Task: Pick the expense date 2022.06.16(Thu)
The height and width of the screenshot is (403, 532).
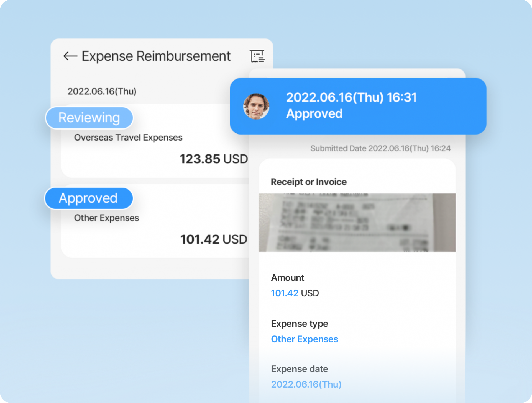Action: point(306,384)
